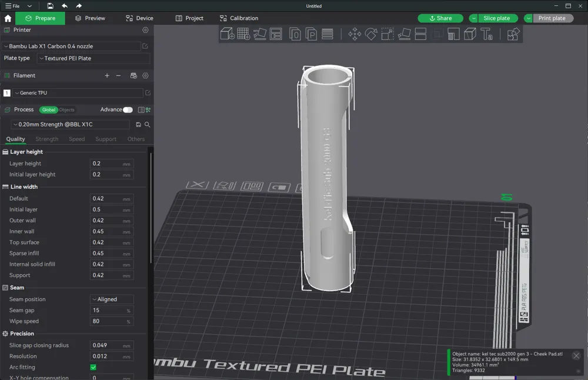Open the Others settings tab

click(x=136, y=139)
